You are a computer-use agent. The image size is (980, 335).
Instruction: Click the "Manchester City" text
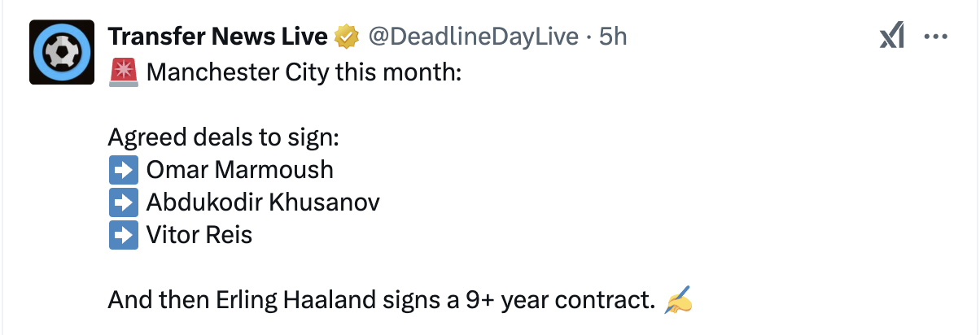235,73
